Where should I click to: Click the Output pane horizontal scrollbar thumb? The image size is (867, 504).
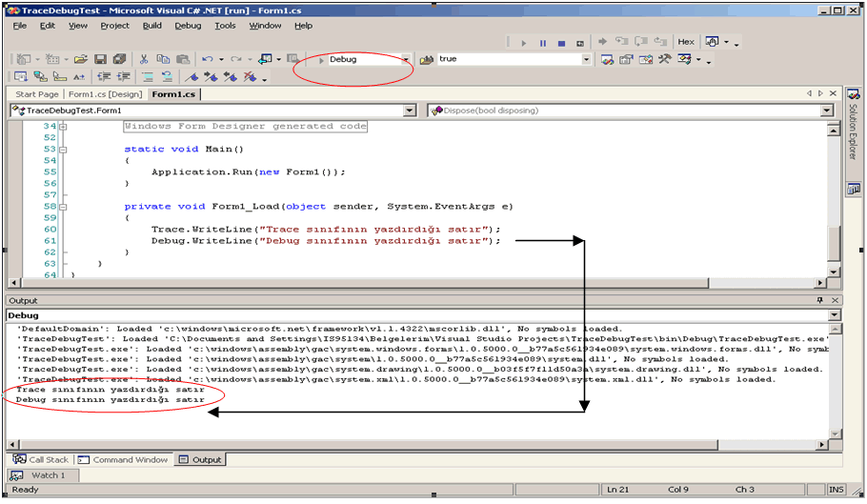[370, 444]
